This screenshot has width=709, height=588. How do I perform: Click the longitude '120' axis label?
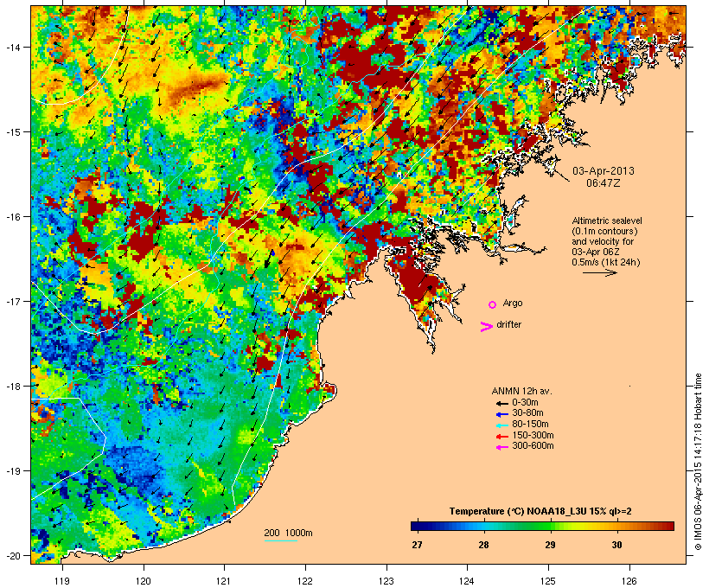pos(144,581)
